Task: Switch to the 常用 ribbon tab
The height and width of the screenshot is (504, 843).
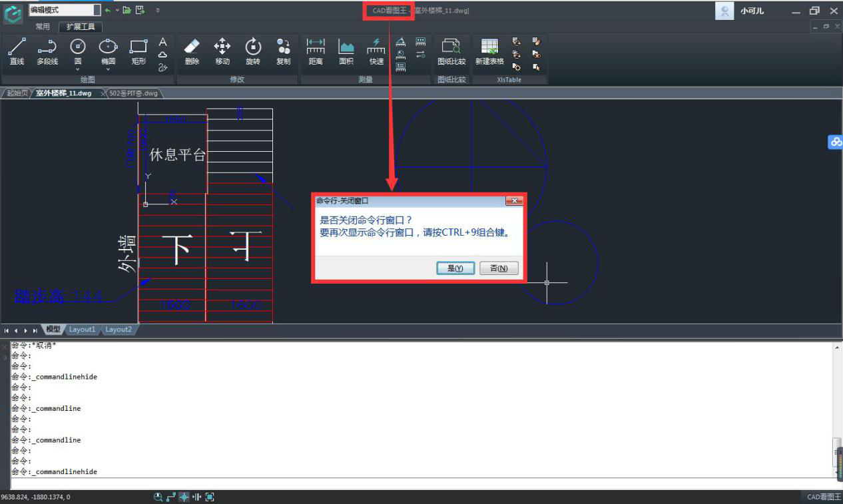Action: tap(43, 27)
